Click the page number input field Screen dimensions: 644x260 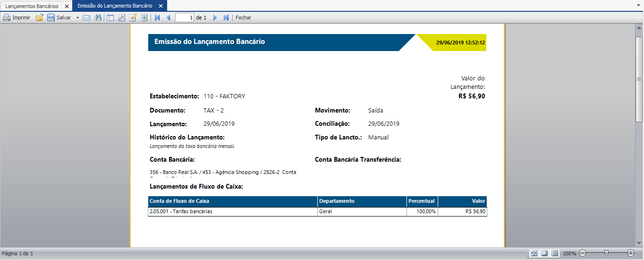(x=185, y=17)
